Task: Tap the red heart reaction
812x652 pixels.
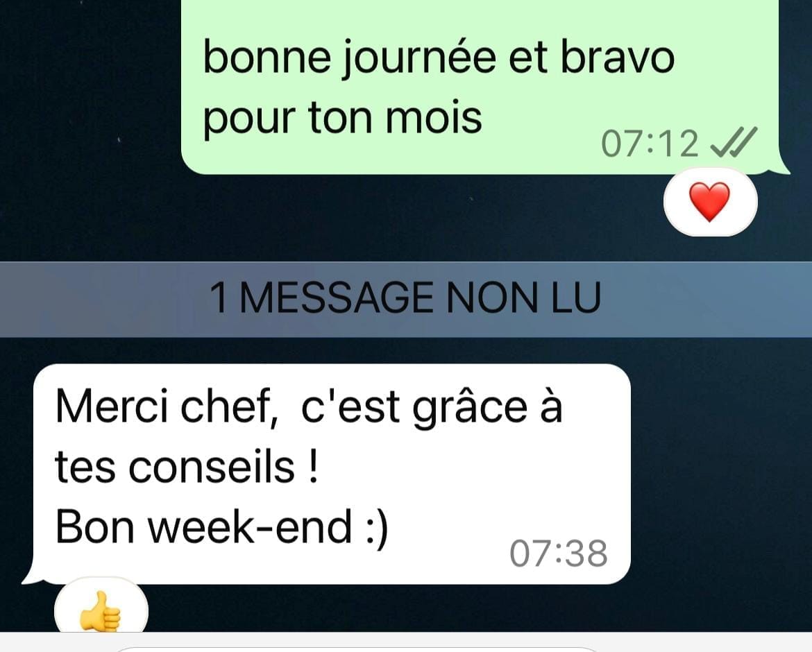Action: [710, 202]
